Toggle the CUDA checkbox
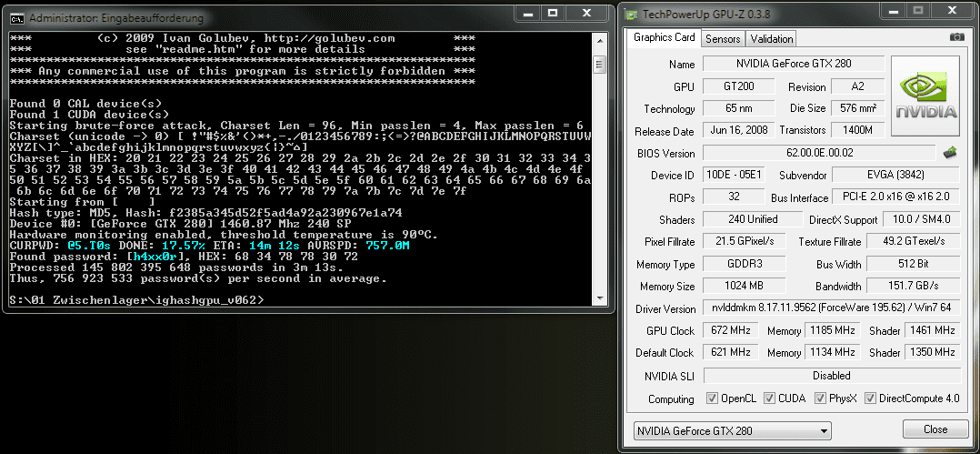980x454 pixels. click(768, 399)
